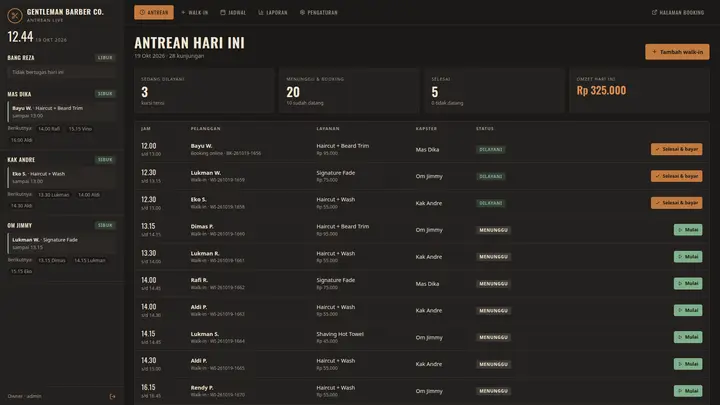Click kapster Mas Dika in Rafi R. row
Image resolution: width=720 pixels, height=405 pixels.
click(x=427, y=284)
